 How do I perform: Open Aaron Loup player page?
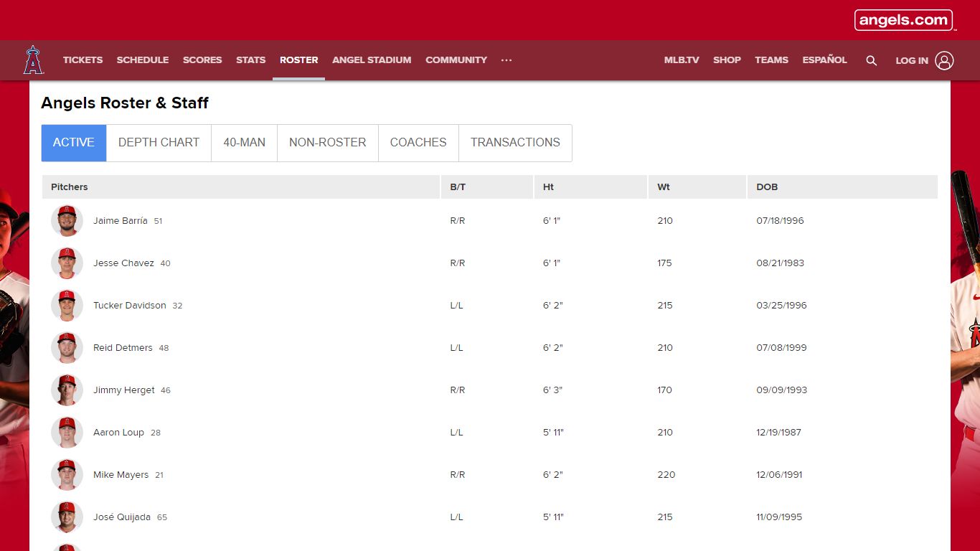pos(118,433)
